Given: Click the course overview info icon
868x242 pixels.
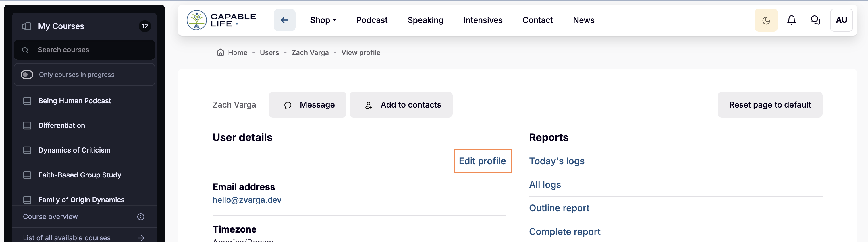Looking at the screenshot, I should [141, 217].
